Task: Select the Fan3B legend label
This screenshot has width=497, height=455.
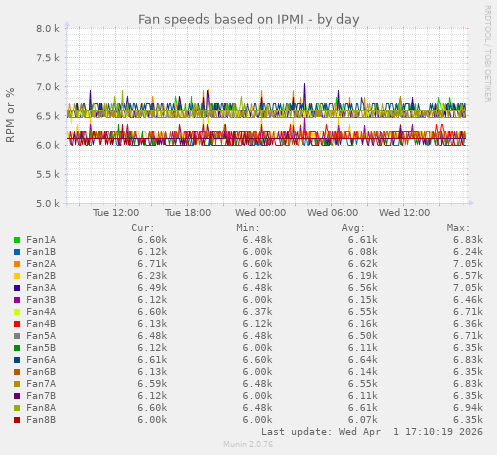Action: [x=41, y=300]
